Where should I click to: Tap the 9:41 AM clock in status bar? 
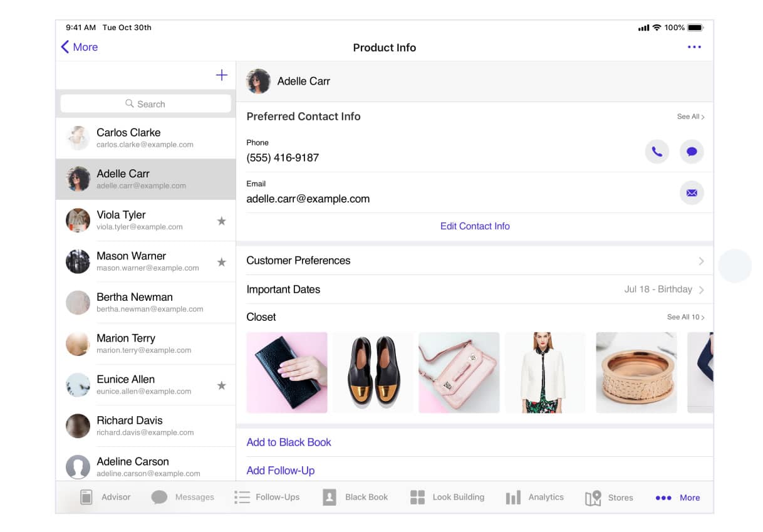pos(81,28)
